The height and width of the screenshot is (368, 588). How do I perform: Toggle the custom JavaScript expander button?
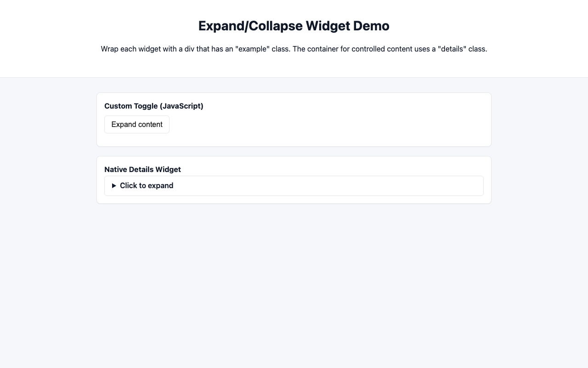(x=136, y=125)
